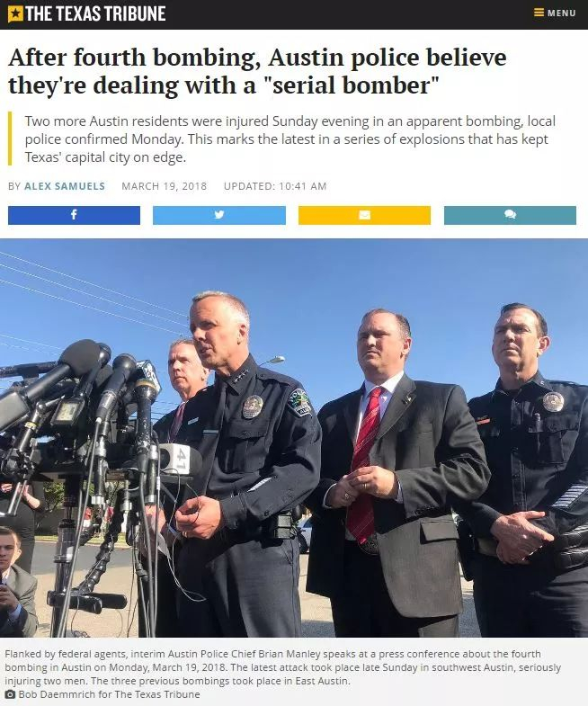Image resolution: width=588 pixels, height=706 pixels.
Task: Click the yellow bar beside summary
Action: (x=10, y=139)
